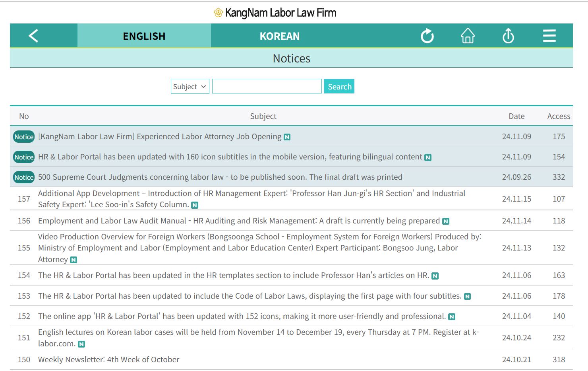This screenshot has height=371, width=588.
Task: Open post about Professor Han's articles on HR
Action: 234,275
